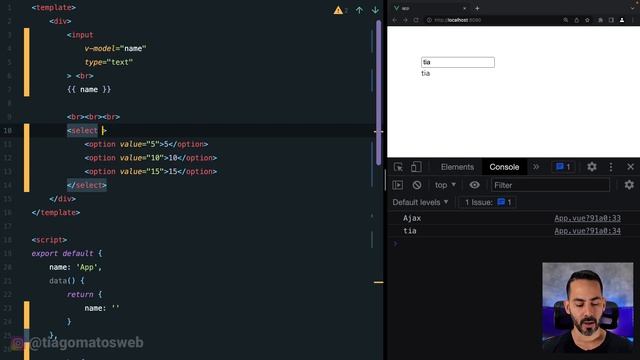
Task: Reload the localhost page
Action: coord(416,20)
